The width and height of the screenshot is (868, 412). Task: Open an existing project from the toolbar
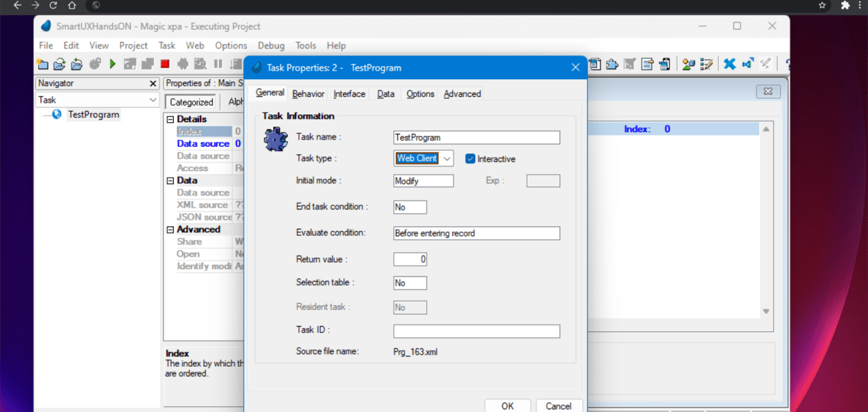59,63
